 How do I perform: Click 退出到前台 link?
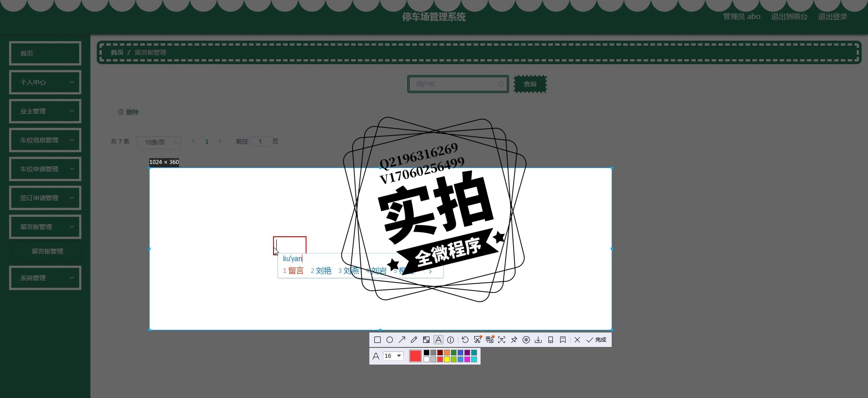tap(789, 17)
